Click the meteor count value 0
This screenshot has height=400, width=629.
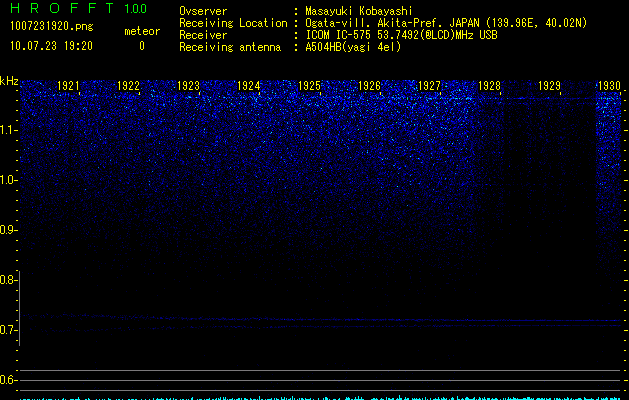click(x=142, y=46)
